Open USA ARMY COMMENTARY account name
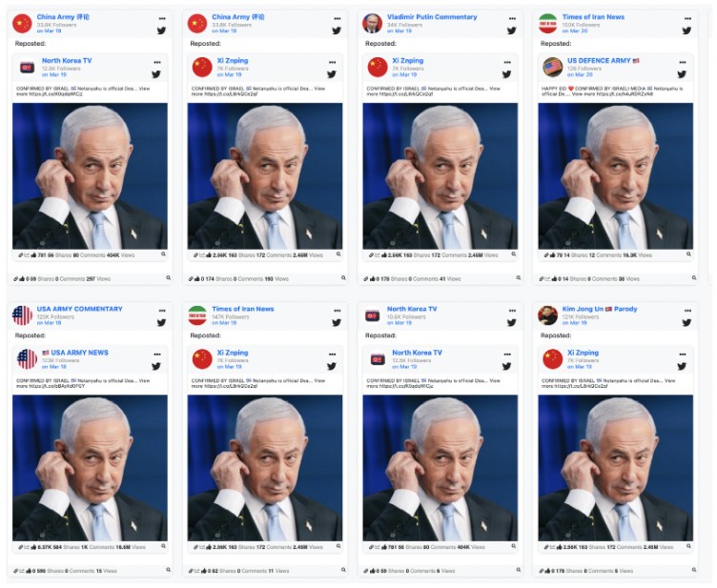The image size is (717, 588). click(x=79, y=309)
